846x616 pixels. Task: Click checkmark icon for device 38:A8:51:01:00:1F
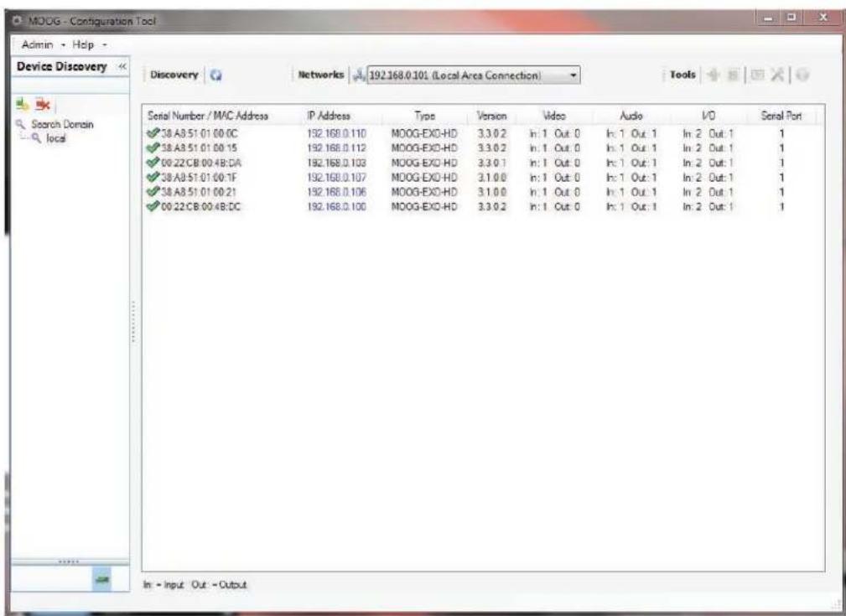click(x=153, y=177)
